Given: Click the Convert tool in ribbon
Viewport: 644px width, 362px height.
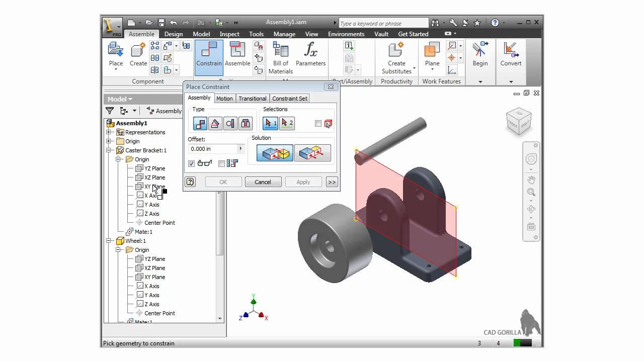Looking at the screenshot, I should pyautogui.click(x=511, y=54).
